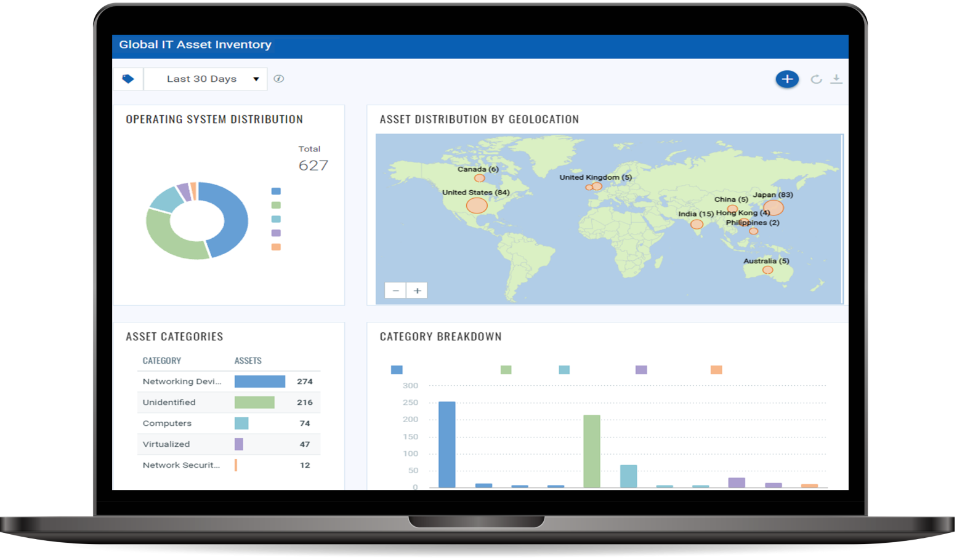Refresh the dashboard data
Viewport: 957px width, 560px height.
pyautogui.click(x=816, y=79)
